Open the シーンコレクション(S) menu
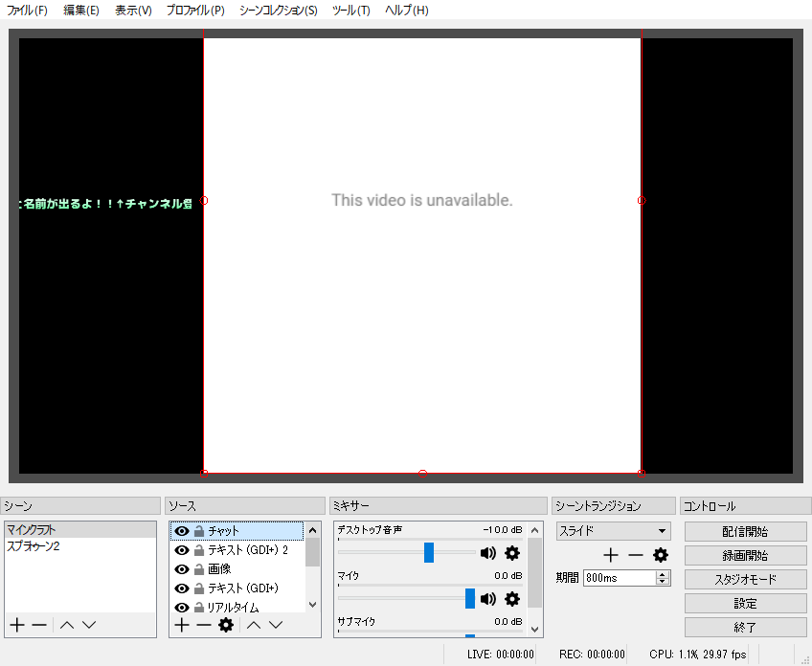The height and width of the screenshot is (666, 812). tap(278, 11)
